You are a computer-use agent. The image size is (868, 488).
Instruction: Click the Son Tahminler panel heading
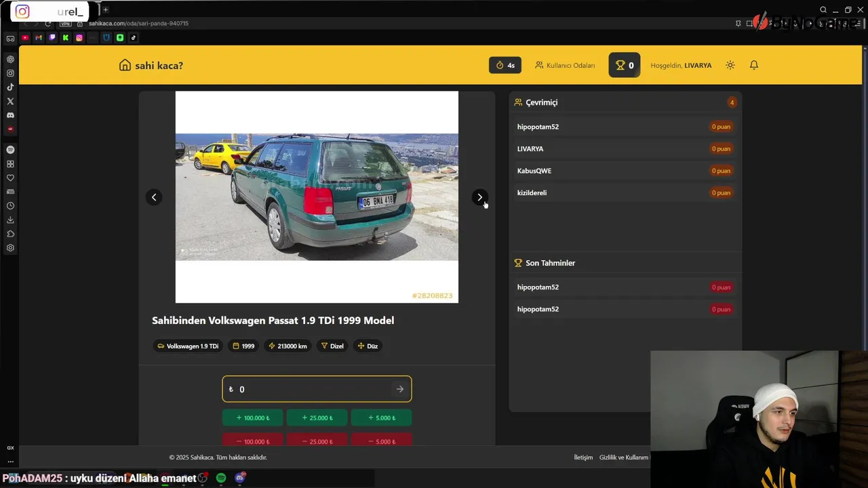(550, 263)
